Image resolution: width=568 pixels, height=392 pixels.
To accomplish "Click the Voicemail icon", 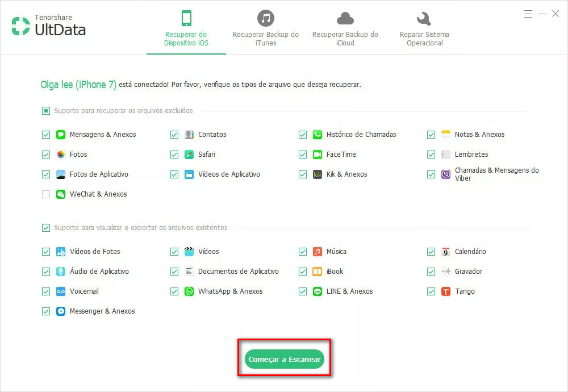I will coord(61,291).
